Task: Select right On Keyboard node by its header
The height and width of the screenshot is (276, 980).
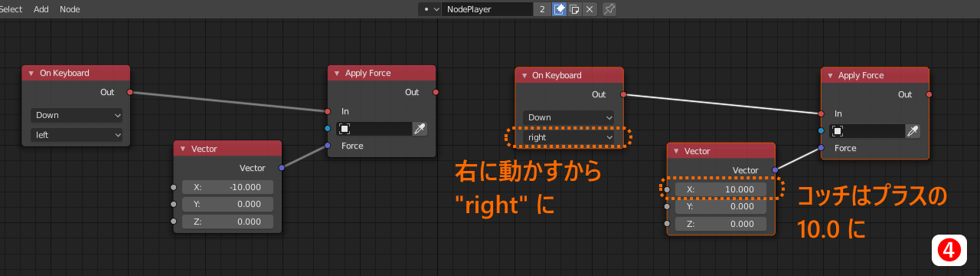Action: [569, 75]
